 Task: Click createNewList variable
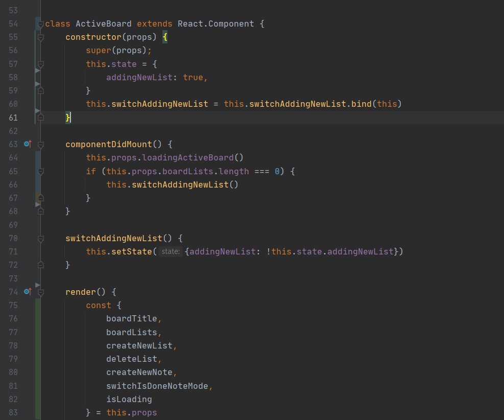pyautogui.click(x=139, y=346)
